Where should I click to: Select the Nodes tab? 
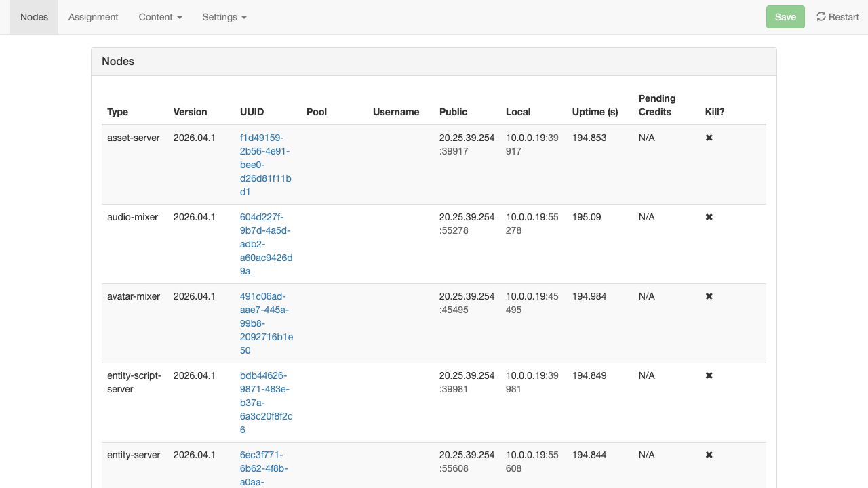(x=34, y=17)
